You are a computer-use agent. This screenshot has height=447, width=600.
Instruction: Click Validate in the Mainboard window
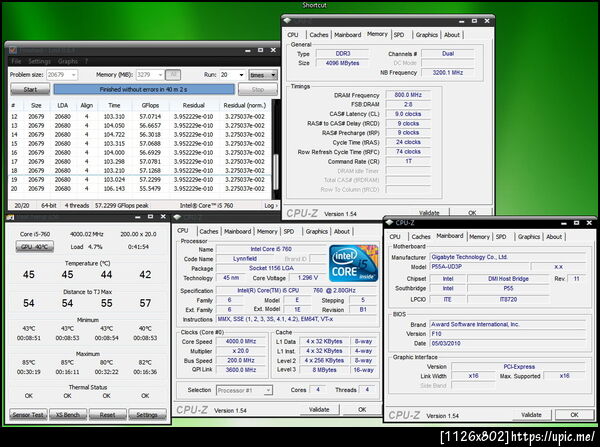coord(532,414)
